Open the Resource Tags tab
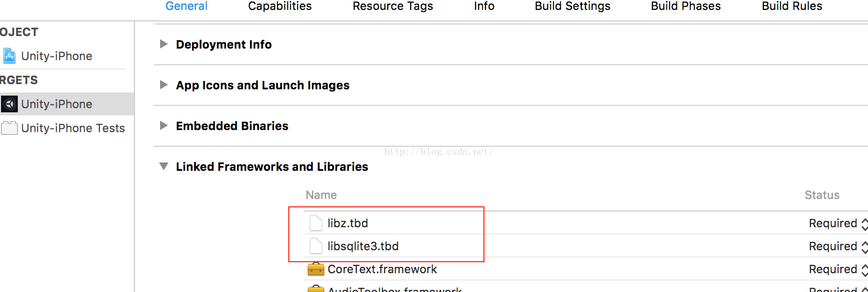The width and height of the screenshot is (868, 292). click(393, 6)
